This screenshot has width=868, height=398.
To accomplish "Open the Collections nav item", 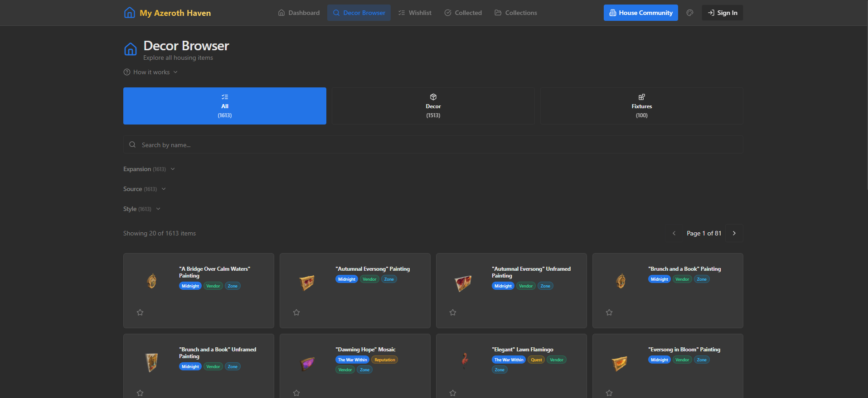I will (515, 13).
